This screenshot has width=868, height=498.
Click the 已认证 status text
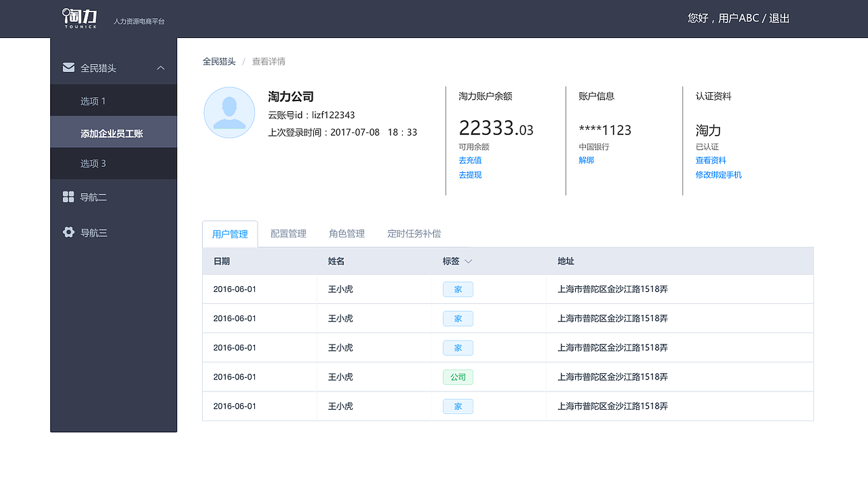[x=707, y=147]
